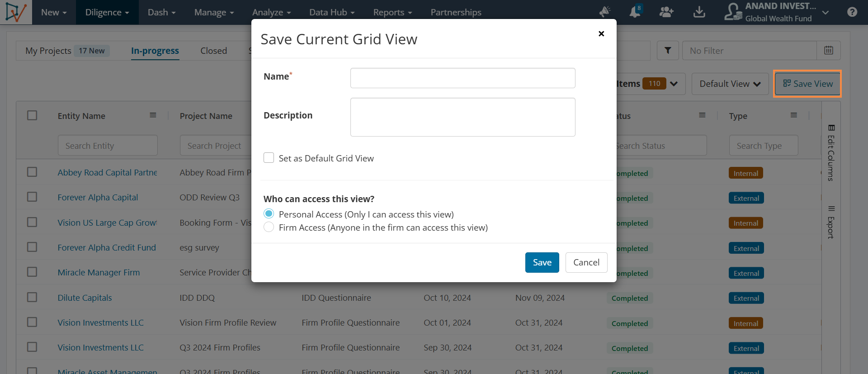The image size is (868, 374).
Task: Switch to the In-progress tab
Action: point(155,51)
